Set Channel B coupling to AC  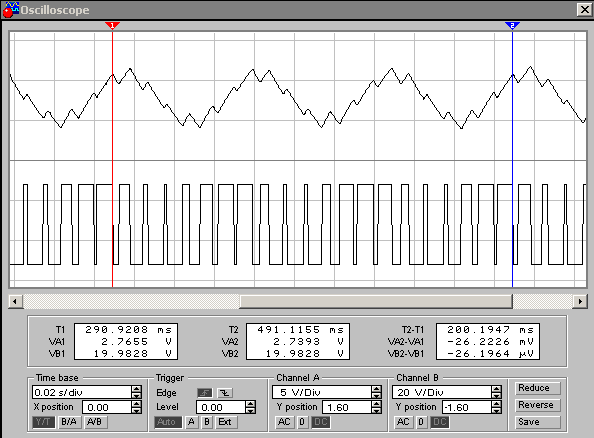(403, 422)
